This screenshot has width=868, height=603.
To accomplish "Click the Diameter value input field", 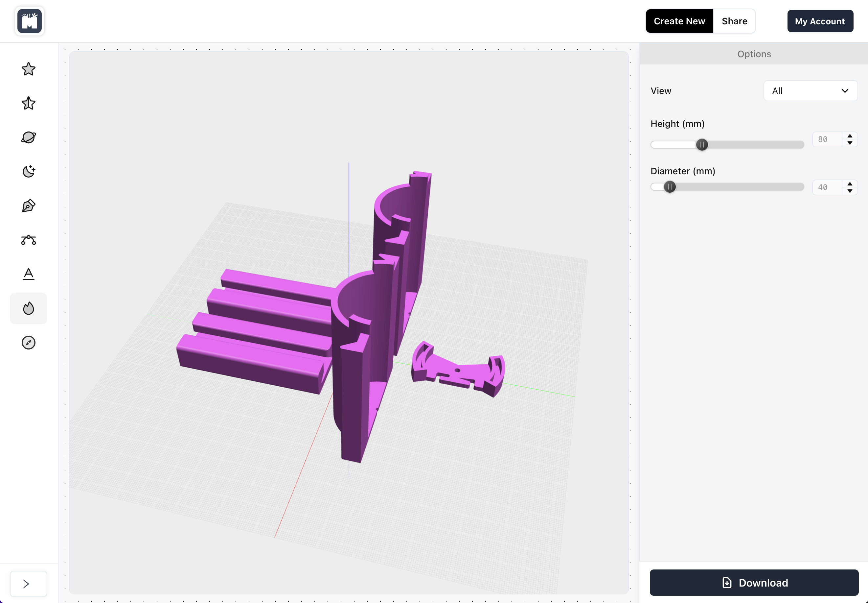I will click(x=827, y=187).
